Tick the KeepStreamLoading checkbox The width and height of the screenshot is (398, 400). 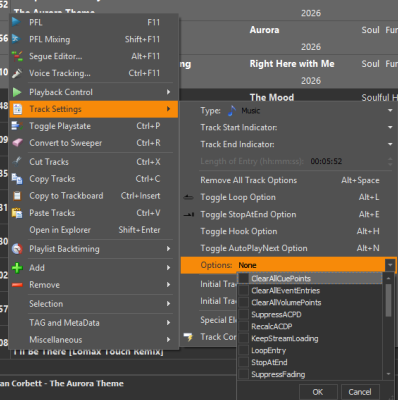244,338
